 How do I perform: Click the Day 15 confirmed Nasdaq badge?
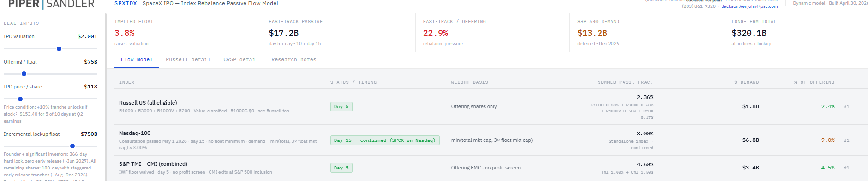[x=385, y=140]
